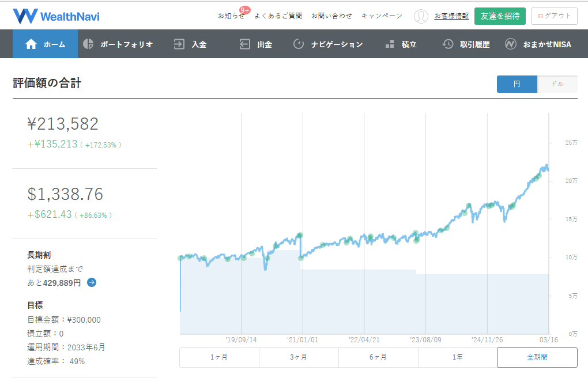Open the ポートフォリオ pie chart menu

click(x=118, y=44)
